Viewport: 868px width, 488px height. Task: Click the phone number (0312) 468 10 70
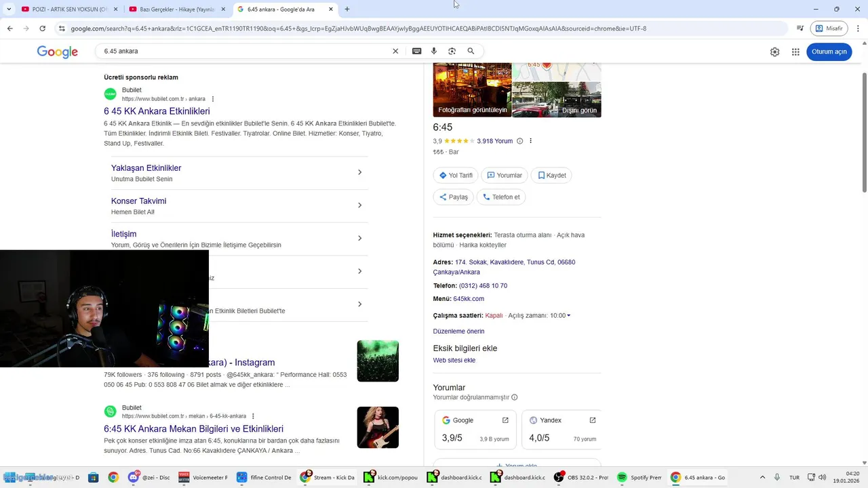click(x=483, y=286)
